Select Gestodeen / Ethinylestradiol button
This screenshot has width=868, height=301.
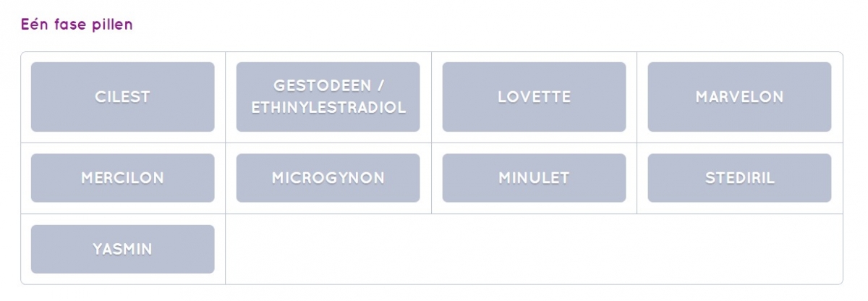pyautogui.click(x=328, y=97)
